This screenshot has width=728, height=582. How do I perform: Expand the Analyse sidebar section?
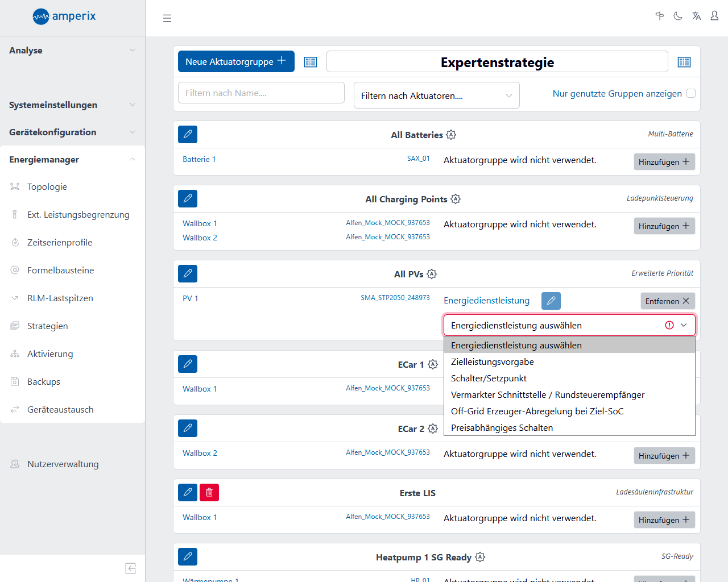tap(72, 51)
